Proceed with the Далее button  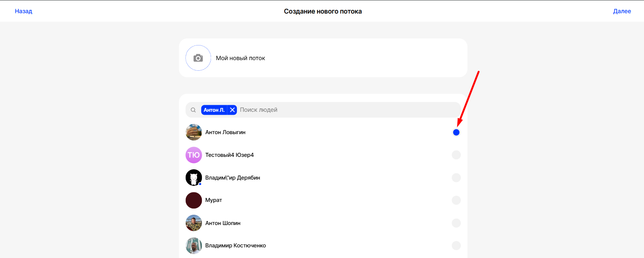coord(622,11)
